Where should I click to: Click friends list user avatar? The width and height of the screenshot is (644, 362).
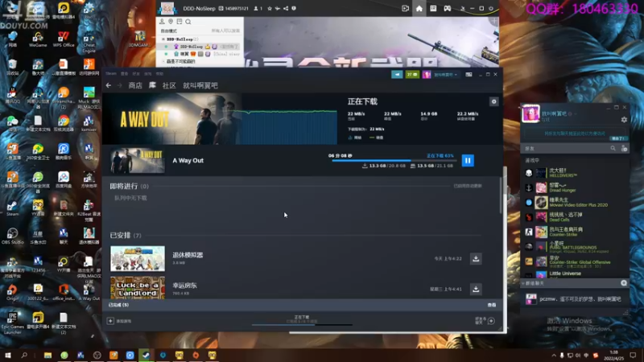click(530, 113)
